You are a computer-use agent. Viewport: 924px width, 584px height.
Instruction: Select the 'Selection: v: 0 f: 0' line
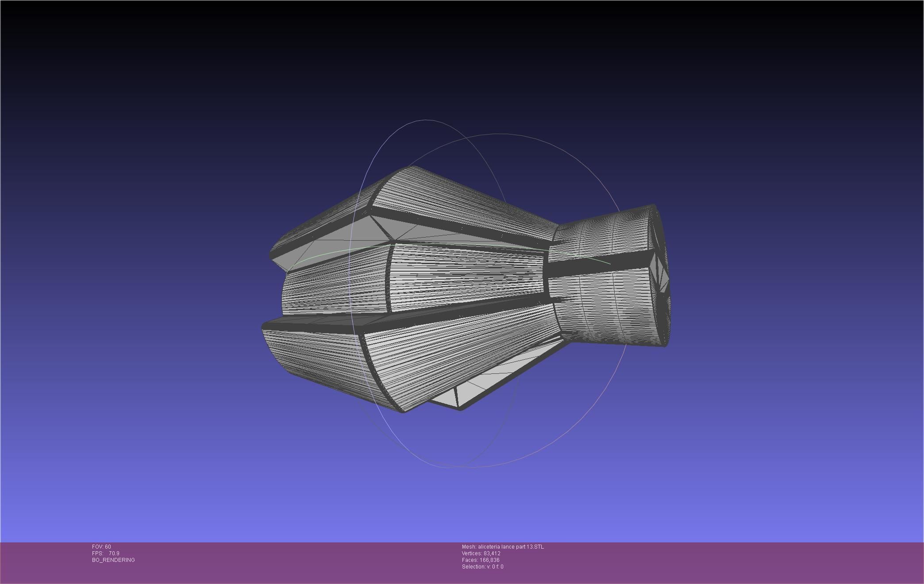pos(482,567)
